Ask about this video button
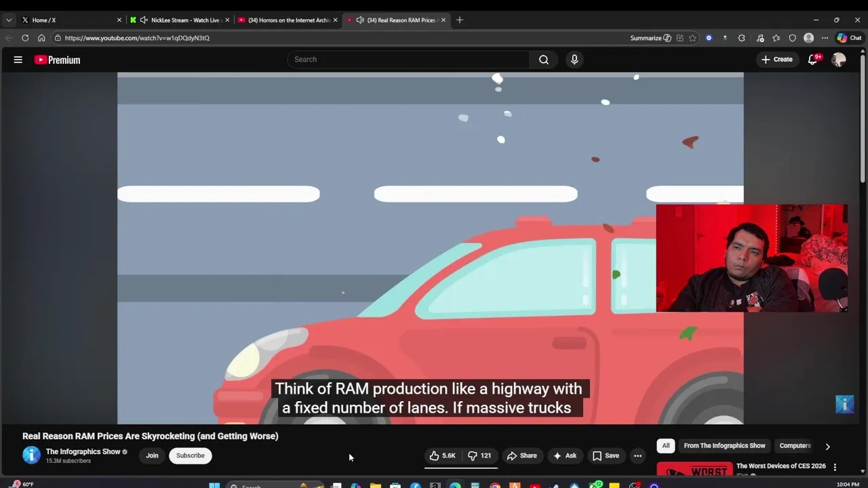 coord(565,455)
